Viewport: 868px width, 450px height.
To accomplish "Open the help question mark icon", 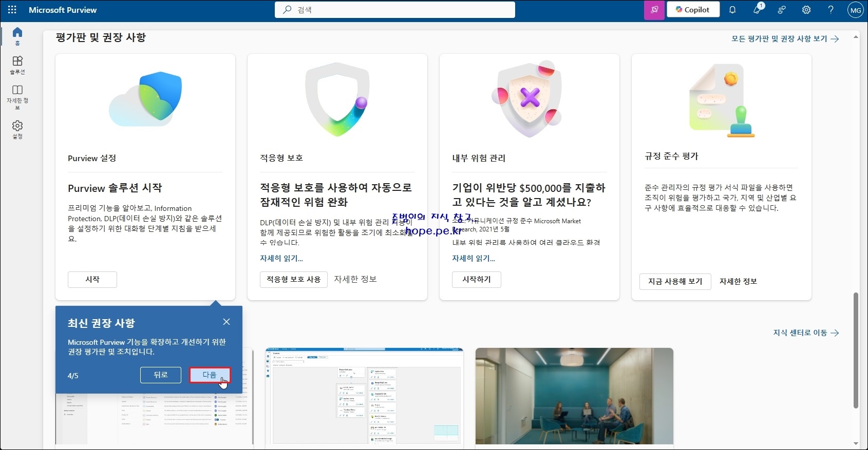I will (831, 10).
